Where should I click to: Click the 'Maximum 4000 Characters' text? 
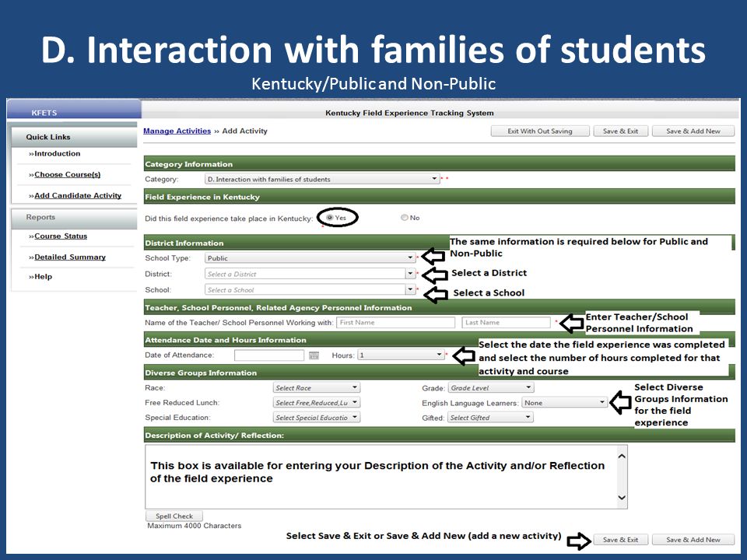[195, 526]
